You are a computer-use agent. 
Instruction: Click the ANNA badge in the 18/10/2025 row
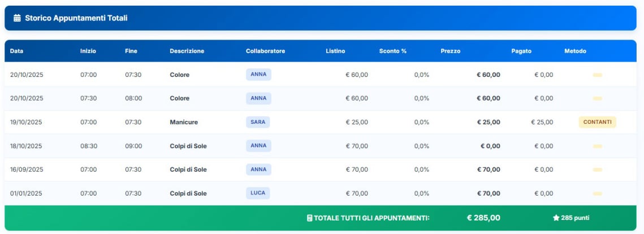[258, 146]
